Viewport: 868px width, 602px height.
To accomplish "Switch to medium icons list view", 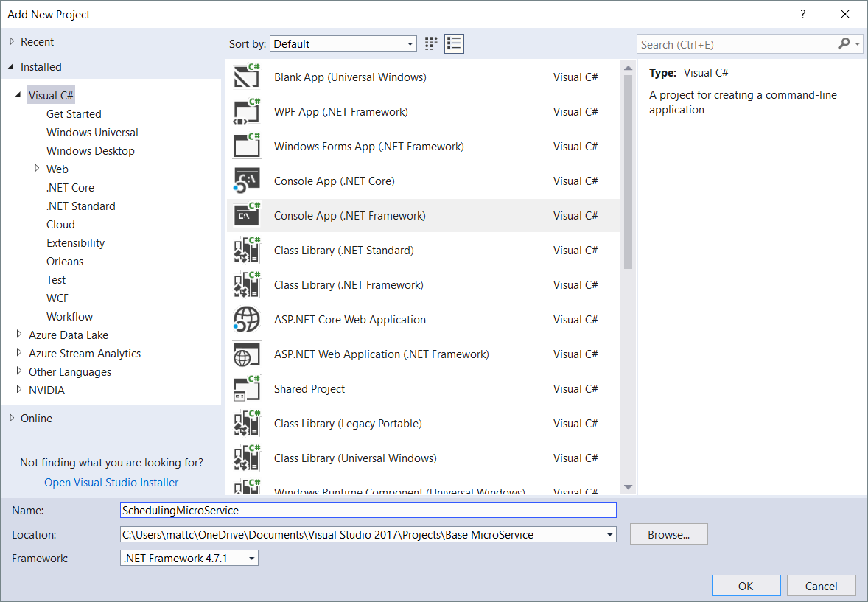I will coord(454,43).
